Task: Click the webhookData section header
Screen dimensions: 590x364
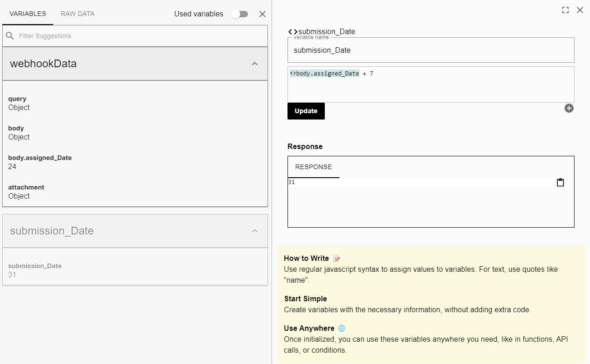Action: [135, 64]
